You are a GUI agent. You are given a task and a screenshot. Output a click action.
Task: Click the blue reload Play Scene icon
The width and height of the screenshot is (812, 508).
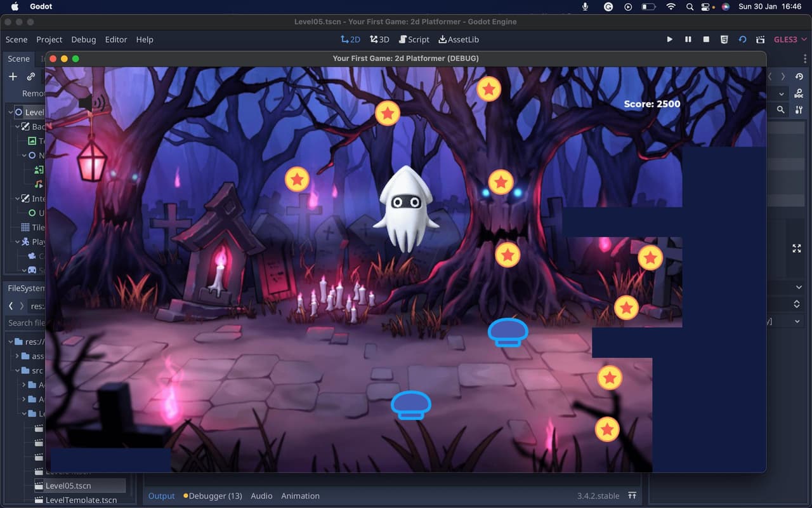click(742, 39)
